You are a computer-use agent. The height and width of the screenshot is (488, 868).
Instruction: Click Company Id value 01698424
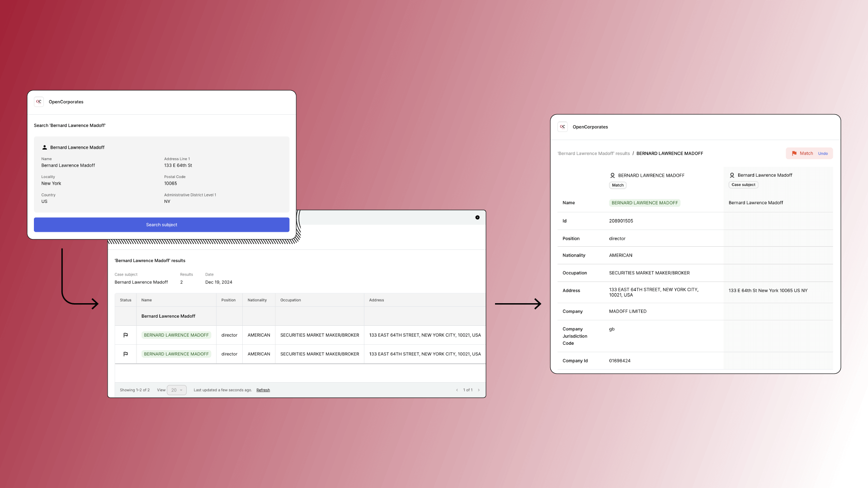click(620, 361)
